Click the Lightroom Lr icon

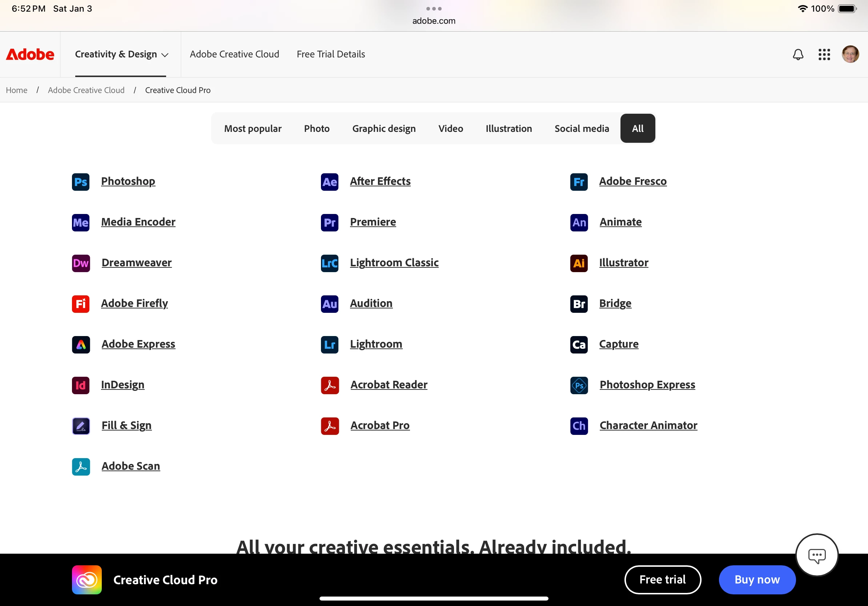[330, 344]
